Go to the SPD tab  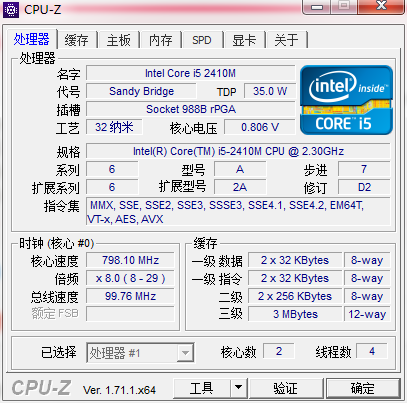[202, 40]
